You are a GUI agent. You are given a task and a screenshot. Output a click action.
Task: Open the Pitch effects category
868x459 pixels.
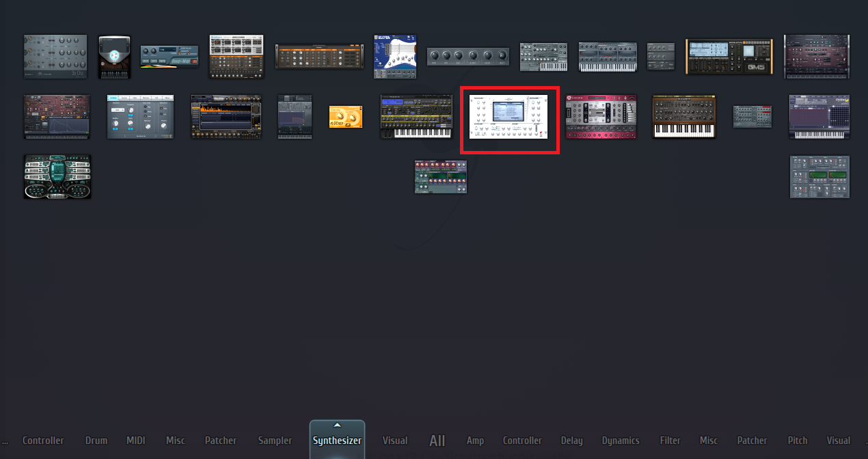pyautogui.click(x=797, y=441)
